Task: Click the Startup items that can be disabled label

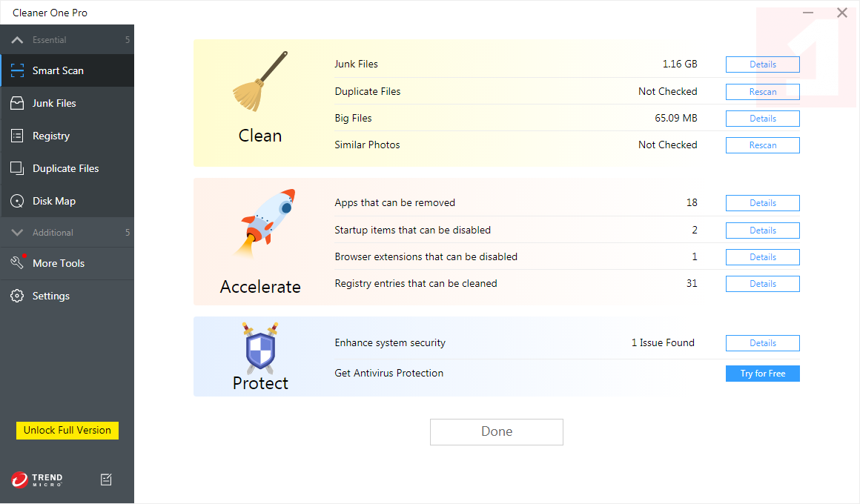Action: (412, 230)
